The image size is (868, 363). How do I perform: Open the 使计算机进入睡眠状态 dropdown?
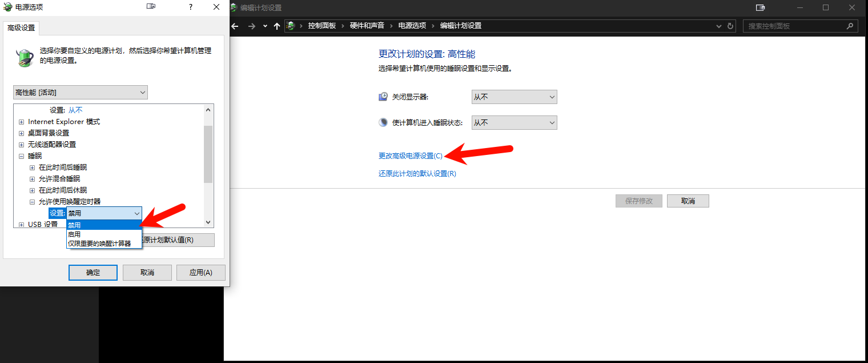(514, 122)
